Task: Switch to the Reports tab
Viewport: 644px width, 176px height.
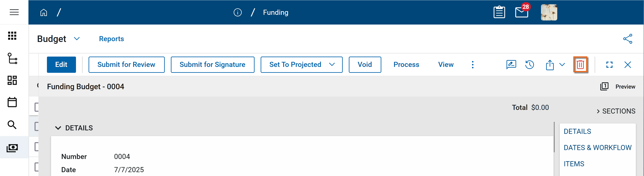Action: 111,39
